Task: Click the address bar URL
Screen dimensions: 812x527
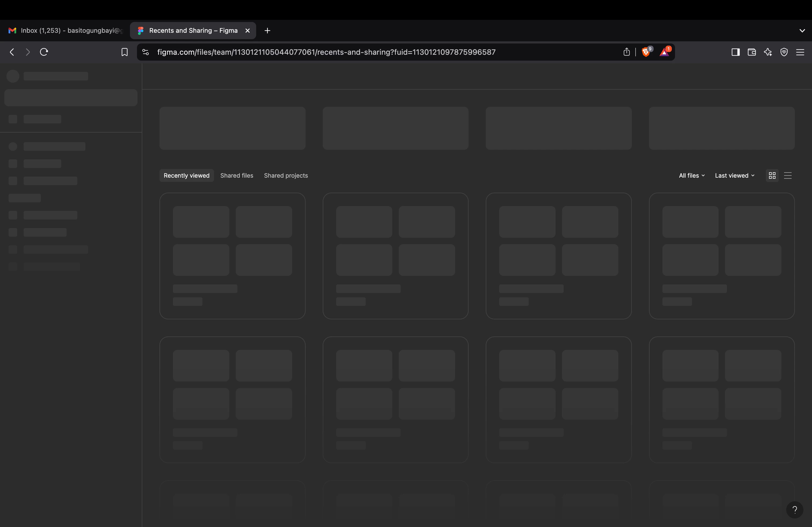Action: click(326, 52)
